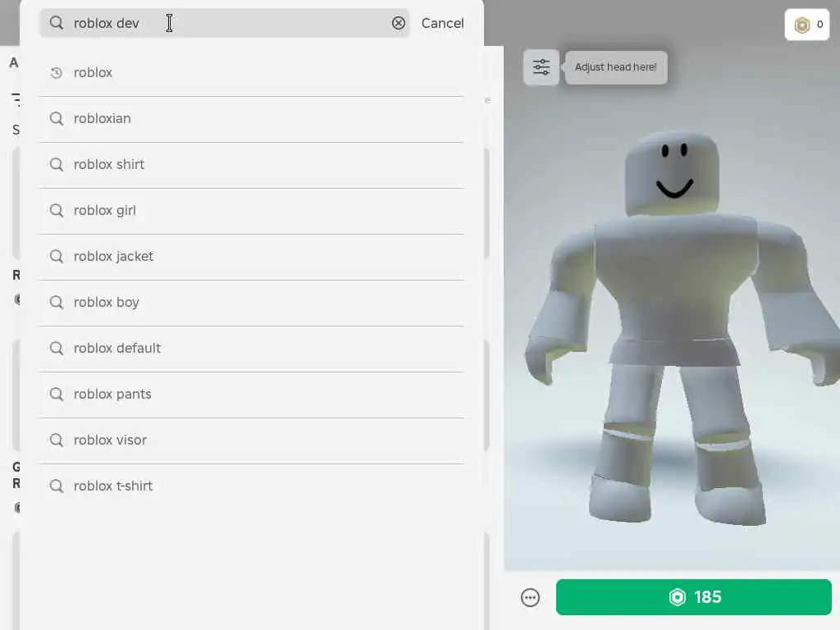Click the history icon beside 'roblox'
The width and height of the screenshot is (840, 630).
pos(57,73)
